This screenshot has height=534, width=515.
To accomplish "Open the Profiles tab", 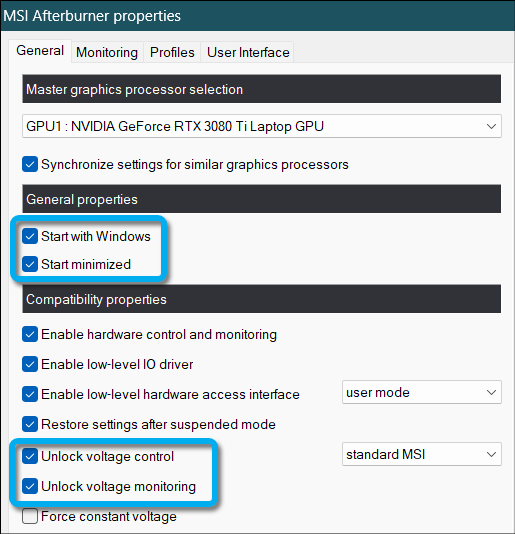I will tap(172, 52).
